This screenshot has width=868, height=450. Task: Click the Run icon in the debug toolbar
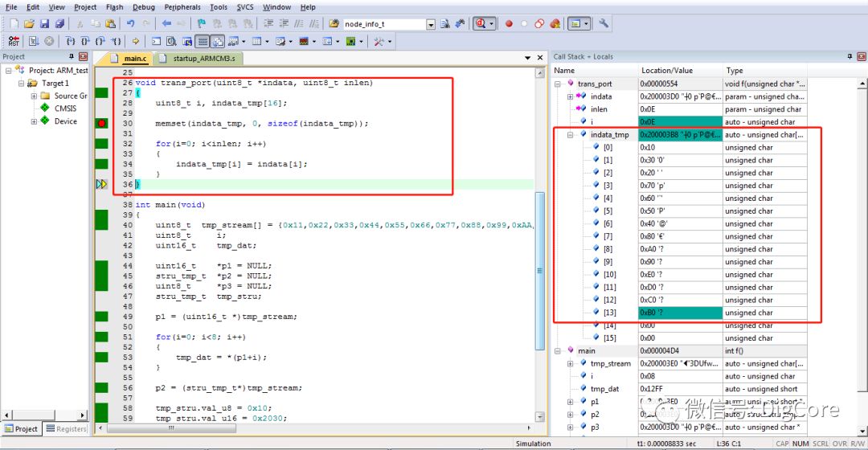point(34,42)
